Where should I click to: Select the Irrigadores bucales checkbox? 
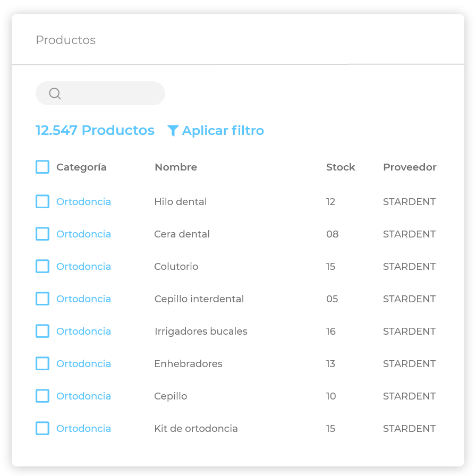[x=42, y=331]
